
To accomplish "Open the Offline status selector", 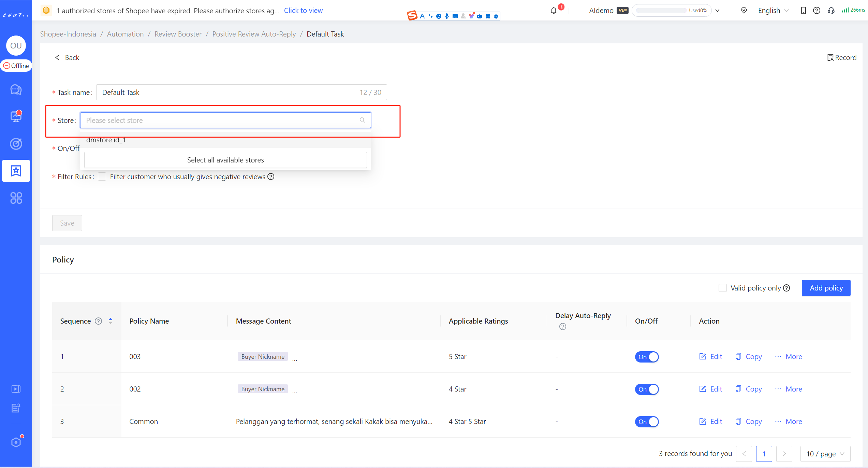I will pyautogui.click(x=16, y=66).
